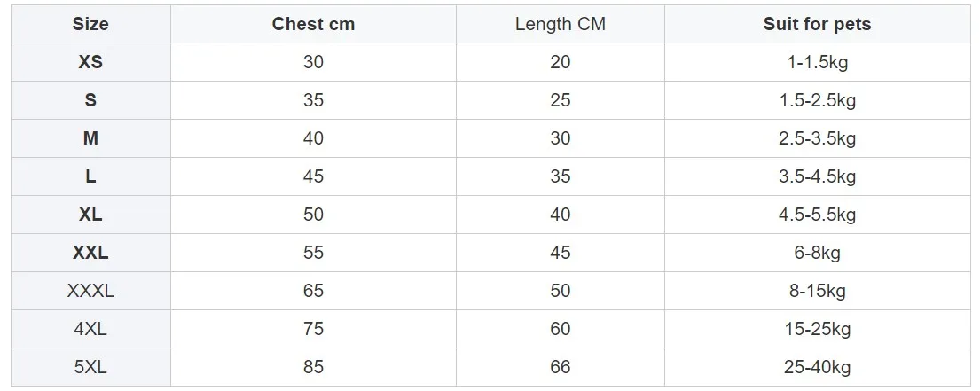The width and height of the screenshot is (980, 391).
Task: Click the 1-1.5kg weight cell
Action: 817,62
